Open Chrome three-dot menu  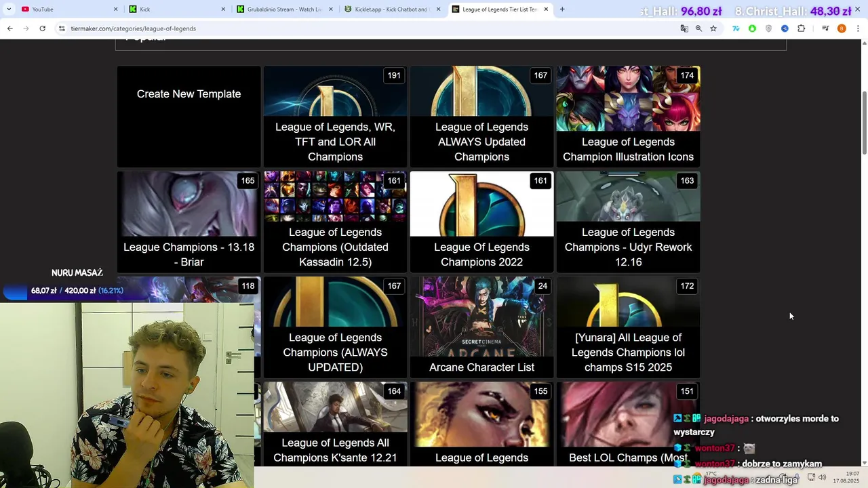point(858,28)
